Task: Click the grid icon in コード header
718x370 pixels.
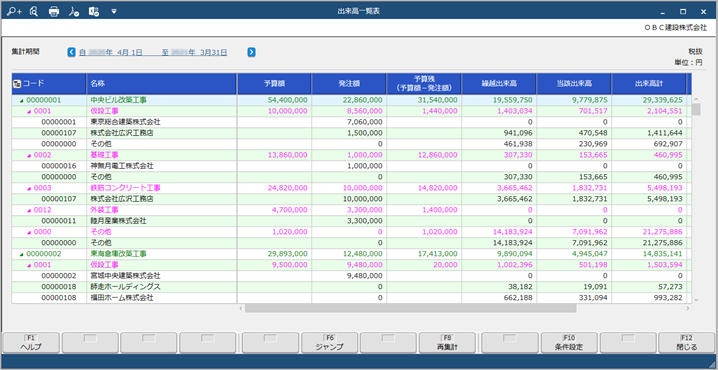Action: click(x=17, y=83)
